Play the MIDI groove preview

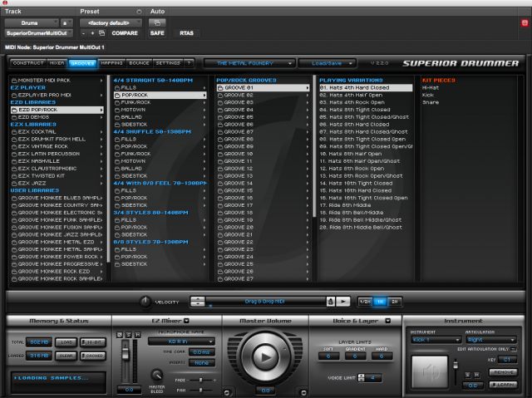[343, 302]
